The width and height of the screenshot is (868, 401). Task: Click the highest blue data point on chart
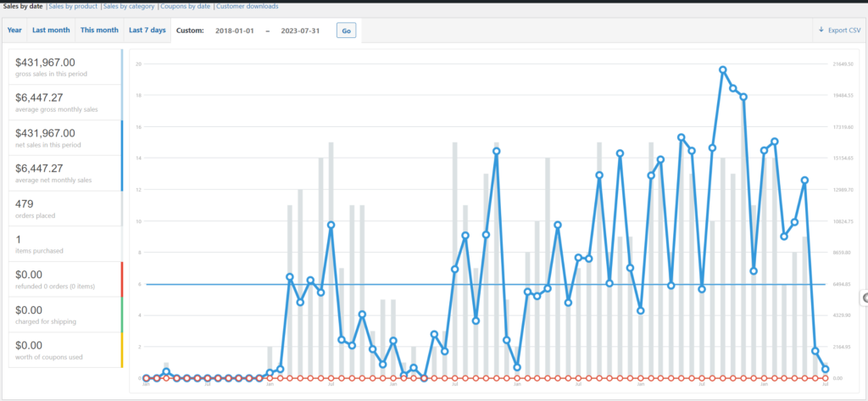click(723, 70)
